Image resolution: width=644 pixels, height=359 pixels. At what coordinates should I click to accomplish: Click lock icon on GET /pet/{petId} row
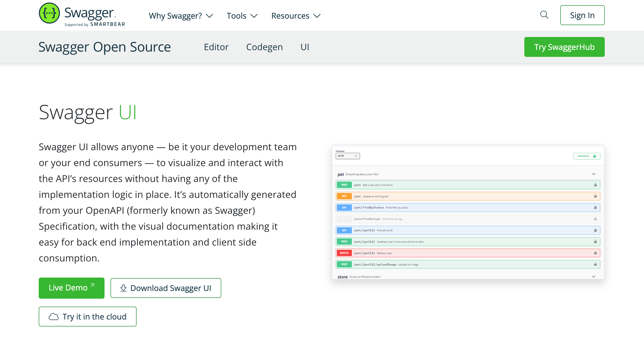tap(595, 230)
